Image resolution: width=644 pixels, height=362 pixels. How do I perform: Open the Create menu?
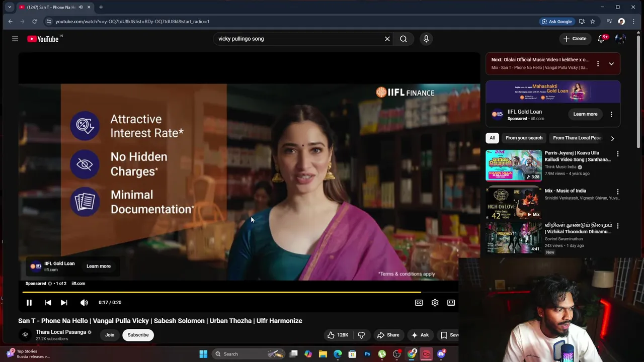(575, 39)
